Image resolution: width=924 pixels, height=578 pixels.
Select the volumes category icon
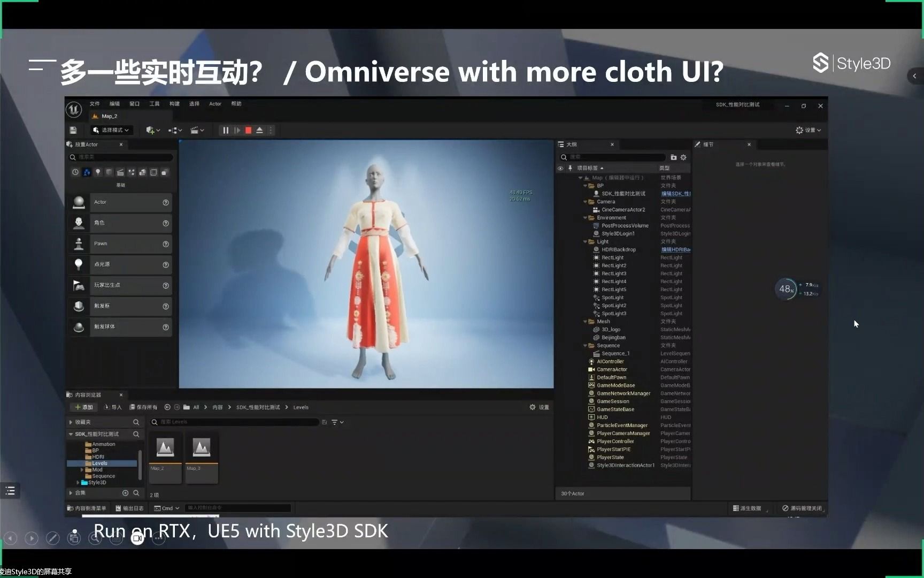click(154, 172)
